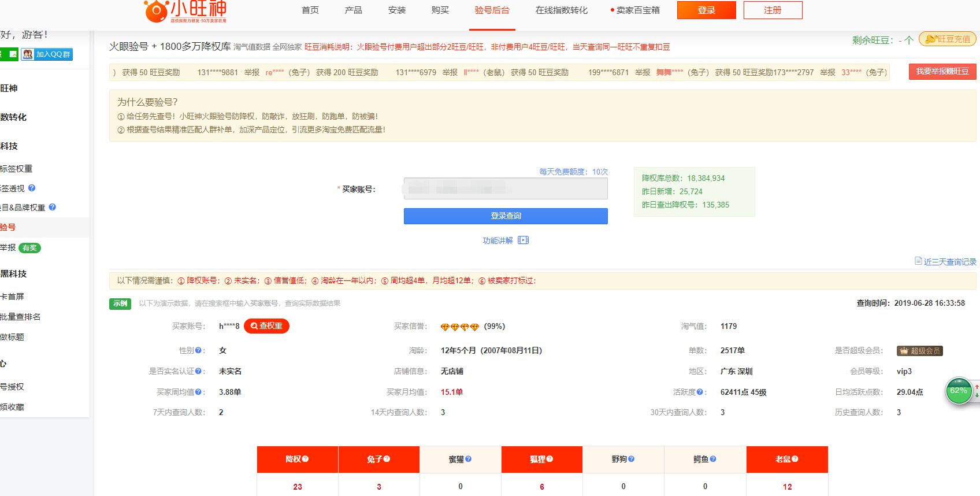Click the 注册 button
This screenshot has height=496, width=980.
(773, 10)
